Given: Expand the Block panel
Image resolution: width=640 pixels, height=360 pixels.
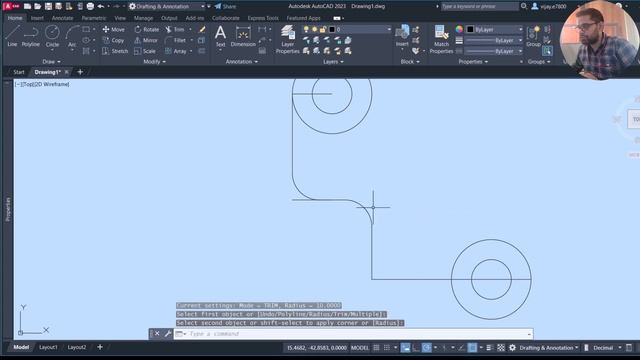Looking at the screenshot, I should pos(410,62).
